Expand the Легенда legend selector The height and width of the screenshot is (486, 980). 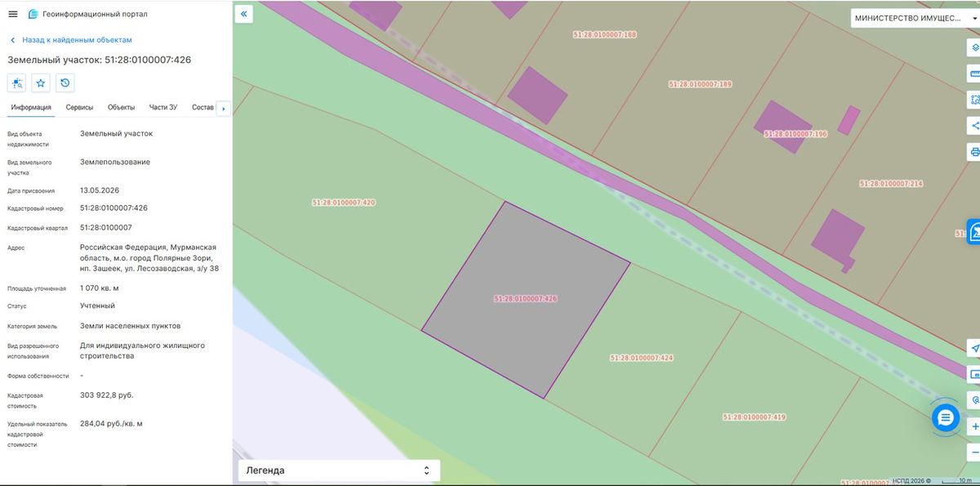339,470
